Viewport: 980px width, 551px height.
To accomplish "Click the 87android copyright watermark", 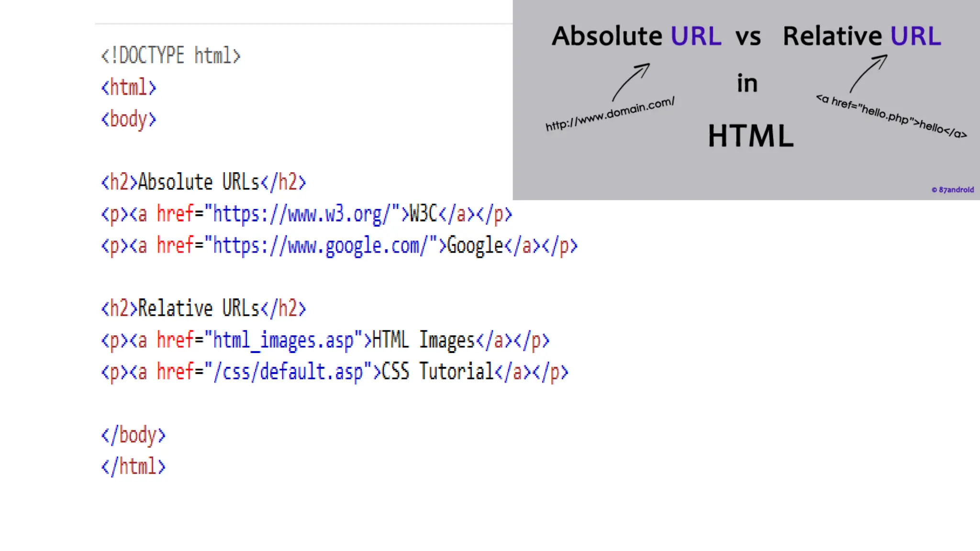I will tap(953, 190).
